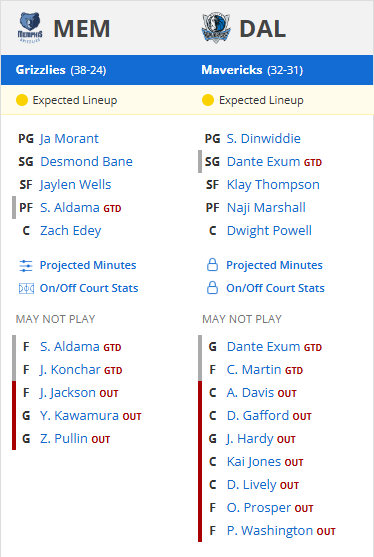Image resolution: width=374 pixels, height=557 pixels.
Task: Click the Grizzlies team name in blue bar
Action: [40, 70]
